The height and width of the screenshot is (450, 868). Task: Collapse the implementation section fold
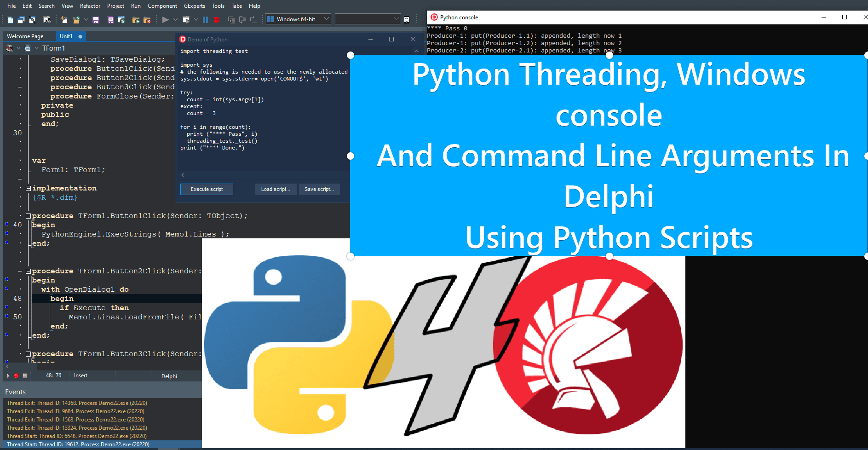[28, 188]
